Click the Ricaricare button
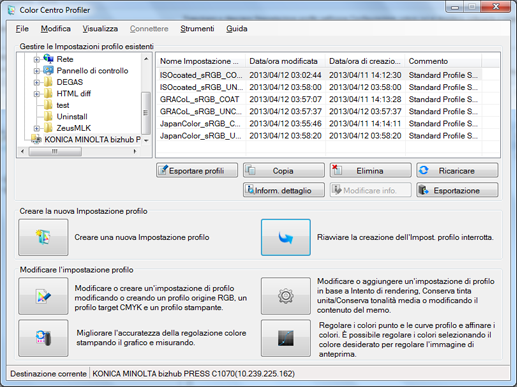The image size is (517, 387). coord(457,170)
